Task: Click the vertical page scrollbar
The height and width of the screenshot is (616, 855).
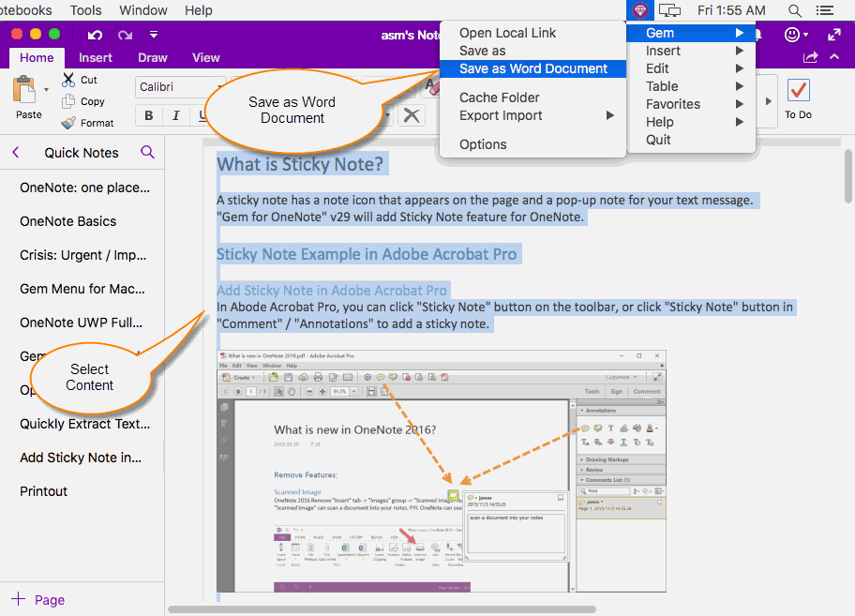Action: pos(847,176)
